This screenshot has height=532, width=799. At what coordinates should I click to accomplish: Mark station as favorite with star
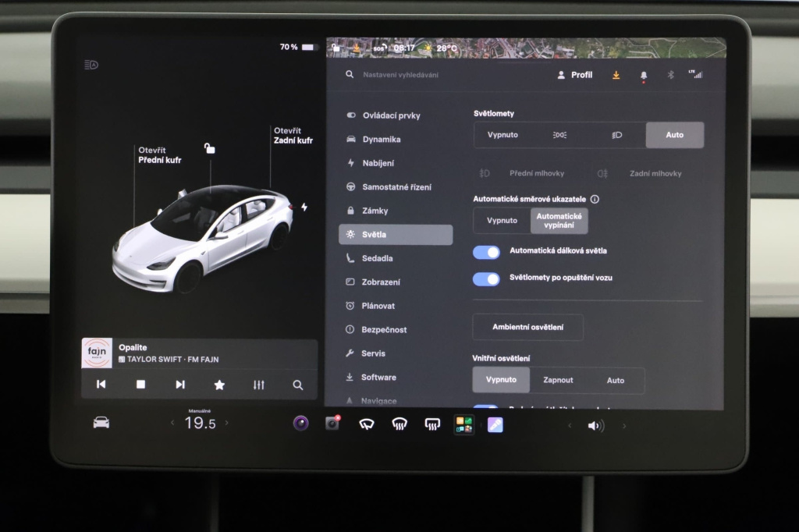click(x=219, y=385)
